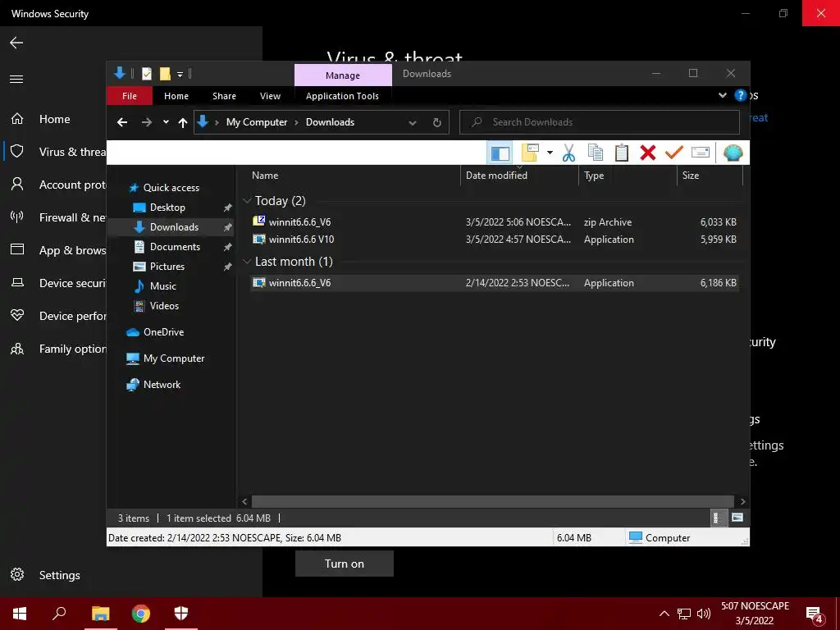Click the Rename icon in the toolbar
The image size is (840, 630).
[701, 153]
